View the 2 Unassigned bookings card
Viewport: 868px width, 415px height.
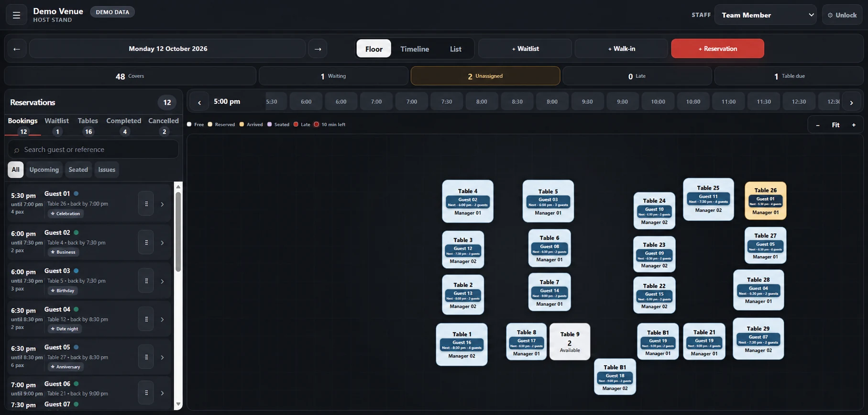(485, 76)
